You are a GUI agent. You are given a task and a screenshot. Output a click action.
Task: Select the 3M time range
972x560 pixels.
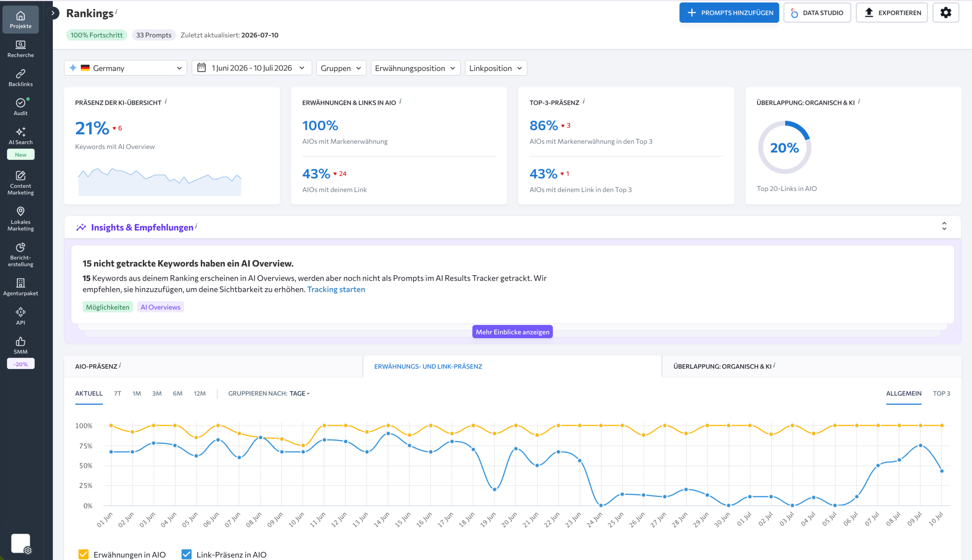157,393
